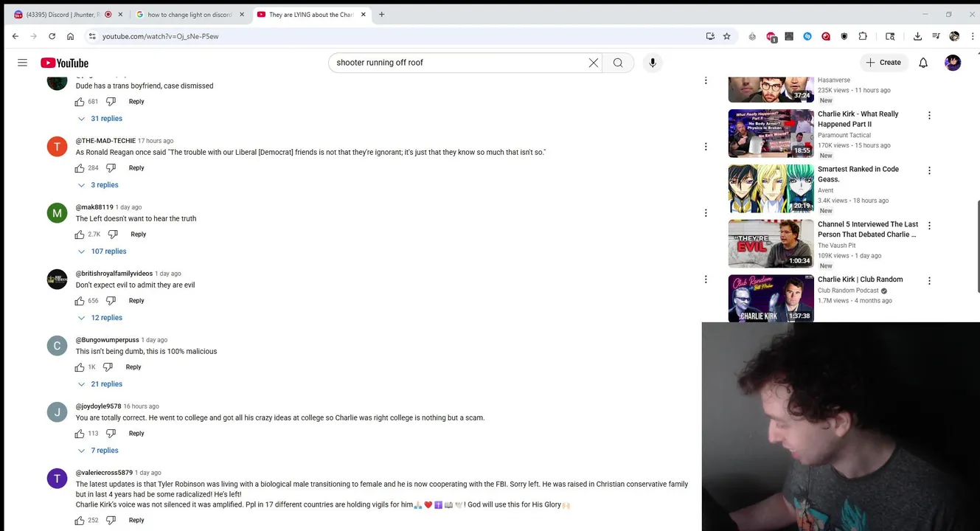Reply to the @joydoyle9578 comment
The width and height of the screenshot is (980, 531).
(x=136, y=434)
